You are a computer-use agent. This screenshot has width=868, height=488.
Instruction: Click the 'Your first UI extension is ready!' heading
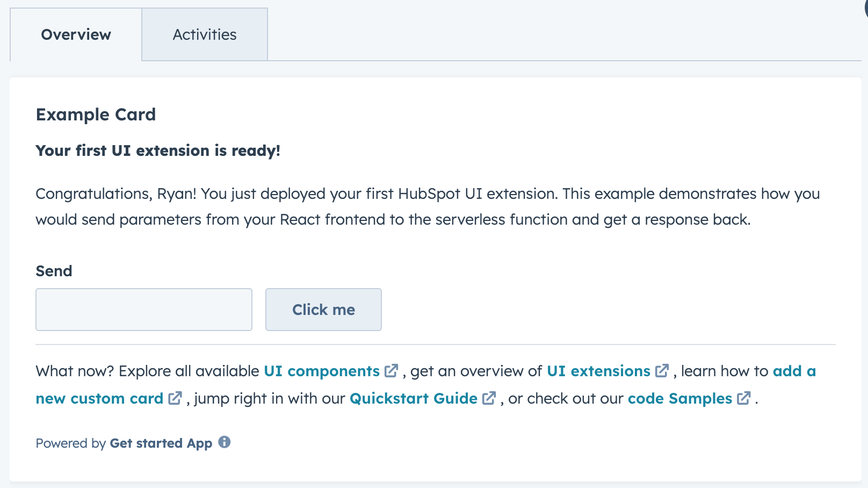click(158, 150)
